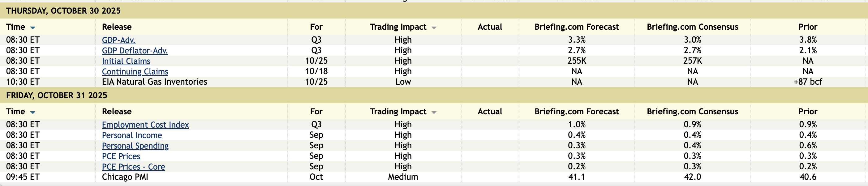Open the Continuing Claims link

[135, 72]
